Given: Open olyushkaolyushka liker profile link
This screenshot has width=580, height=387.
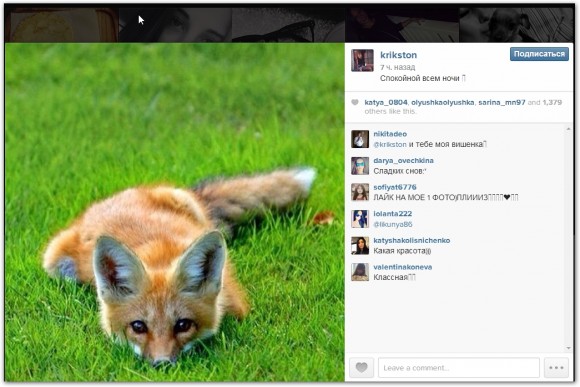Looking at the screenshot, I should click(442, 102).
